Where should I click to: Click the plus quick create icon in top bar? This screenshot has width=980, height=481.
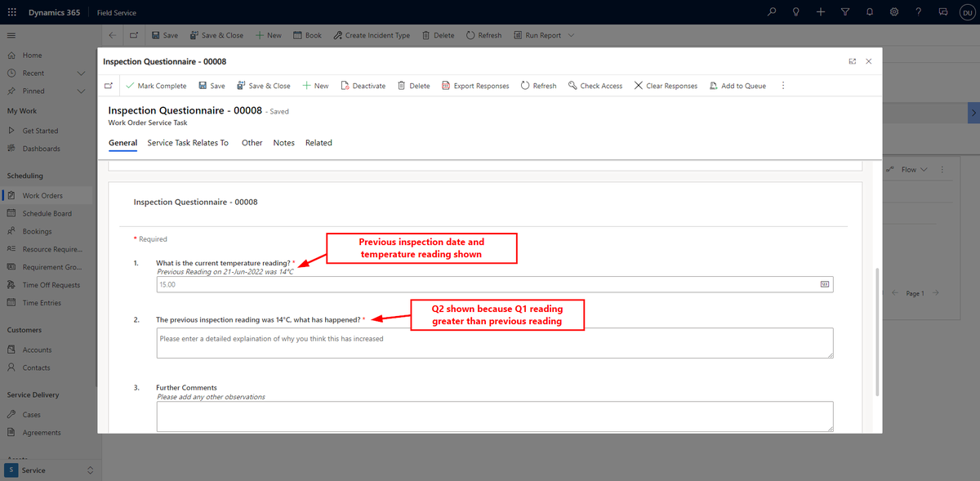click(x=821, y=12)
